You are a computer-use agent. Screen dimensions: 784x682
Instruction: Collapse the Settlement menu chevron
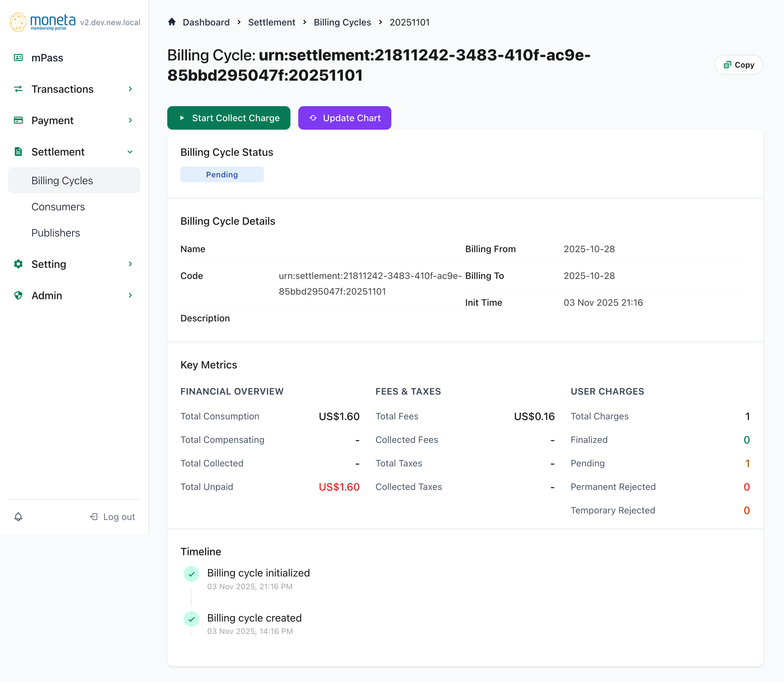[x=130, y=152]
